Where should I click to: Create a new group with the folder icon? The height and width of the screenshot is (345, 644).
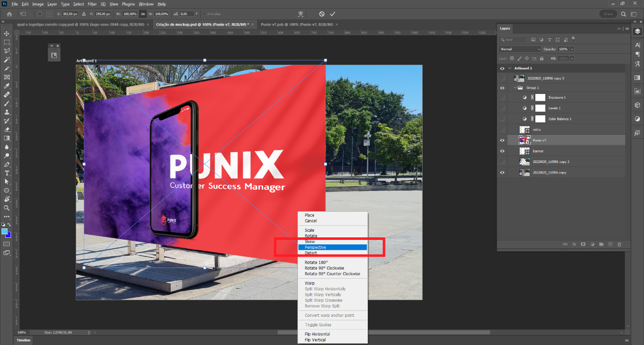coord(601,244)
